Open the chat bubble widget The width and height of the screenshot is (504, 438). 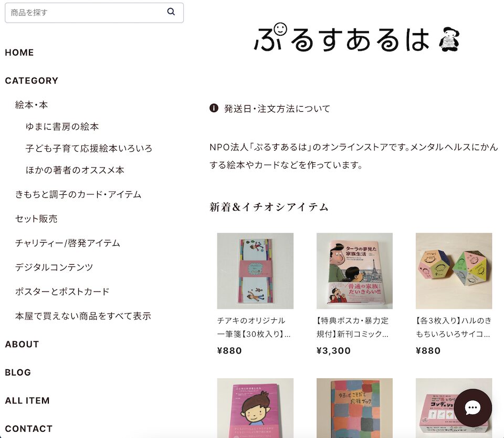point(472,408)
